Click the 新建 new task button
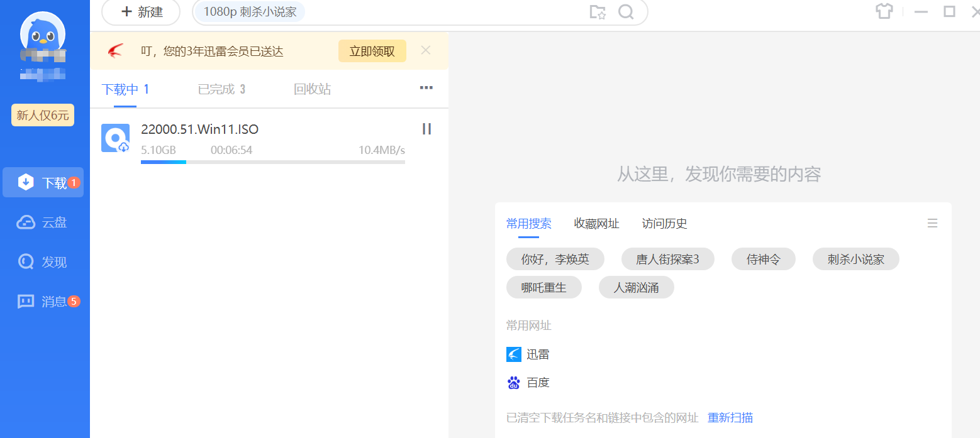The width and height of the screenshot is (980, 438). pyautogui.click(x=141, y=12)
